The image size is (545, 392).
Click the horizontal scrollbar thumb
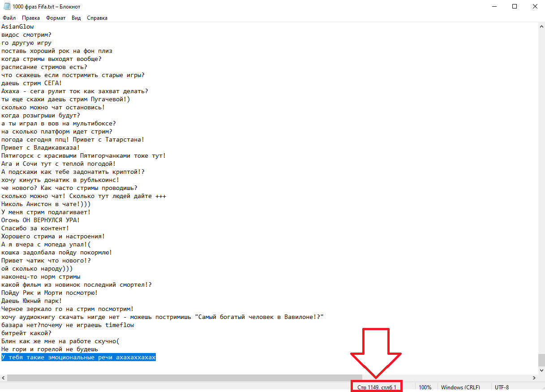(x=184, y=378)
